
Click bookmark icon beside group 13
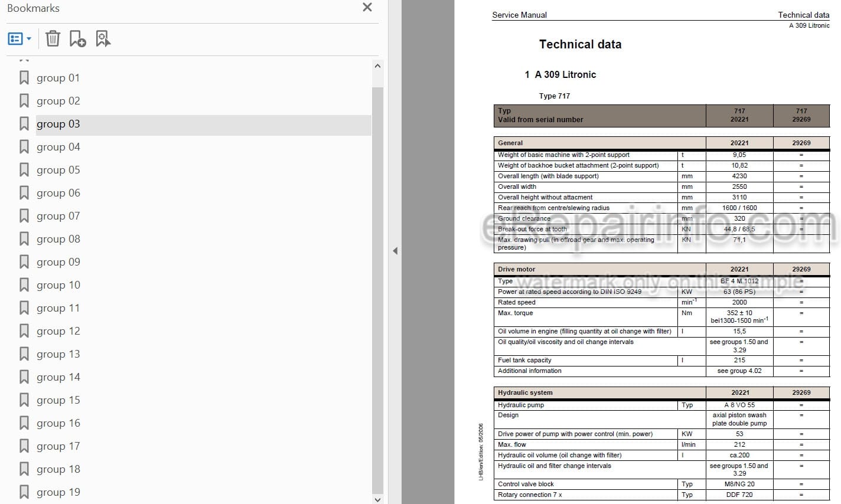pyautogui.click(x=24, y=354)
